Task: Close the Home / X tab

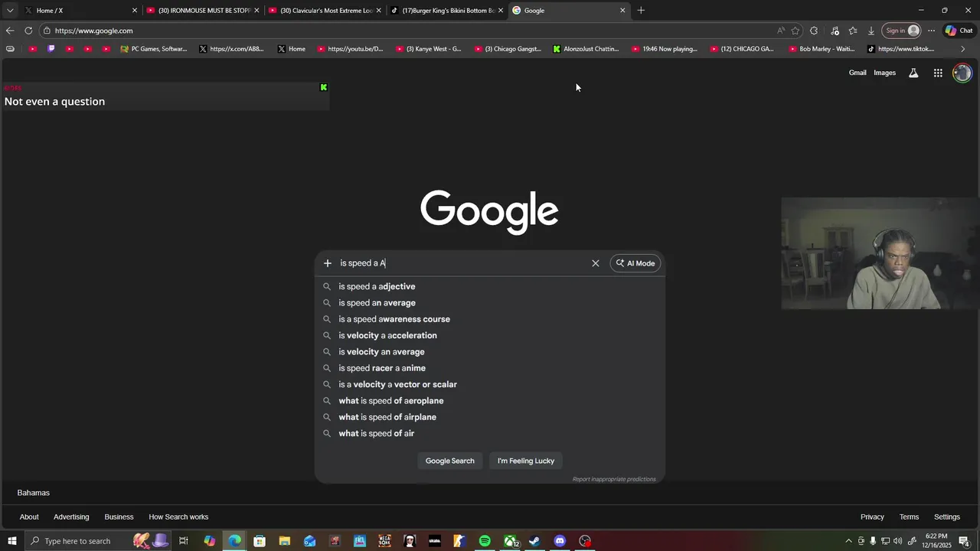Action: 135,11
